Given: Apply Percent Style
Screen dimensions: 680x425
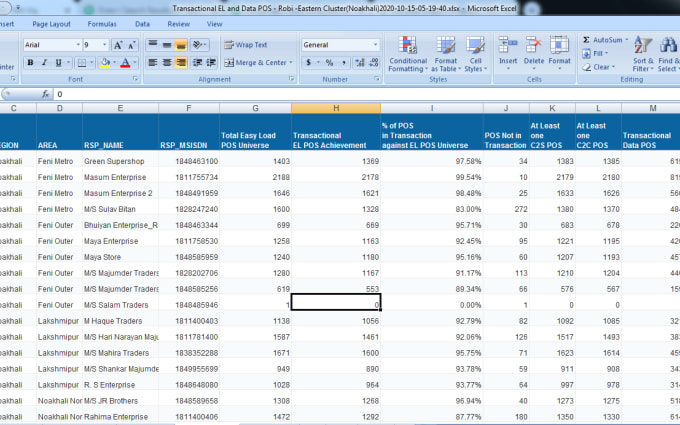Looking at the screenshot, I should click(x=329, y=63).
